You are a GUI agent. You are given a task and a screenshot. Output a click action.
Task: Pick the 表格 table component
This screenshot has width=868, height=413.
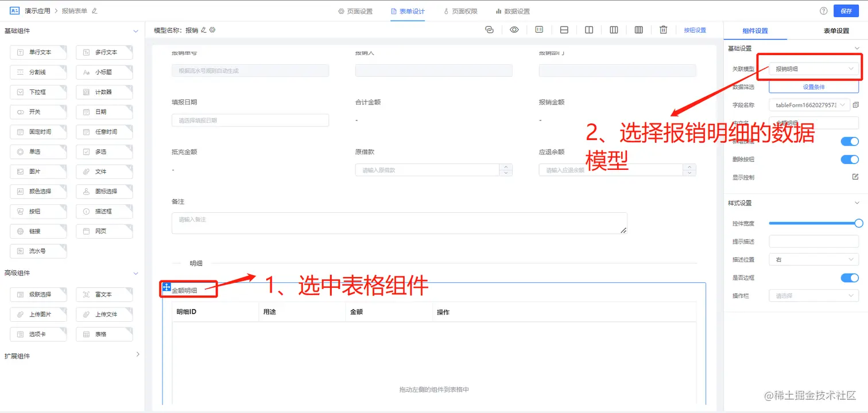tap(104, 334)
